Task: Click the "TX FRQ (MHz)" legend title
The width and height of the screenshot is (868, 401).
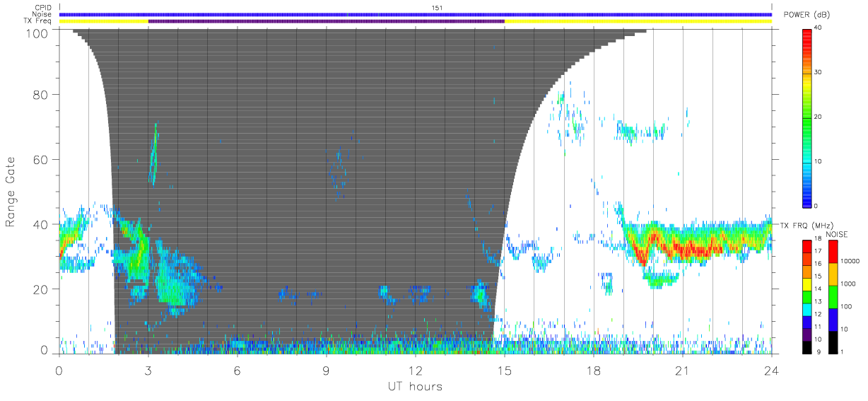Action: 807,226
